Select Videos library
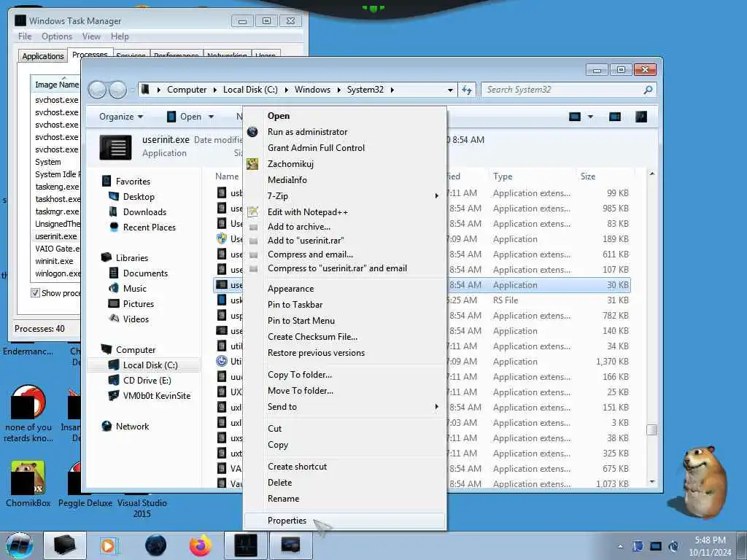This screenshot has height=560, width=747. click(x=136, y=319)
